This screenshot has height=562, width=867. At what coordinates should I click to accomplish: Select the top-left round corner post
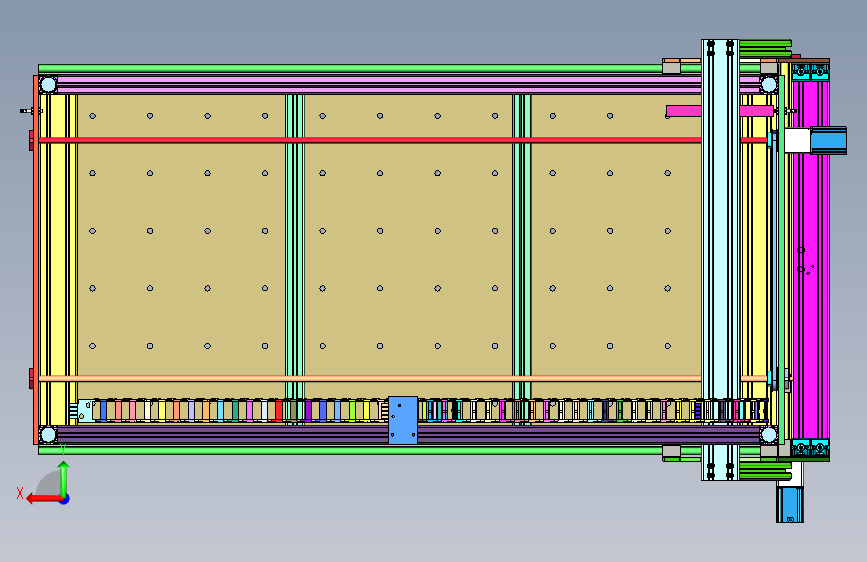coord(48,85)
